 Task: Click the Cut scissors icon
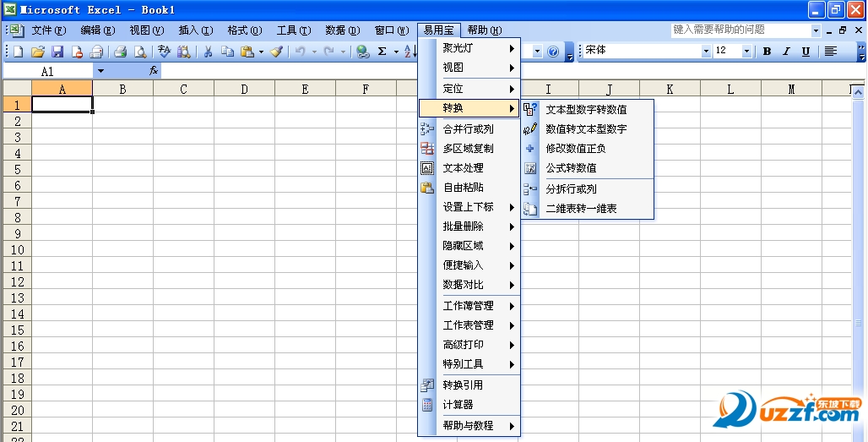pyautogui.click(x=209, y=52)
